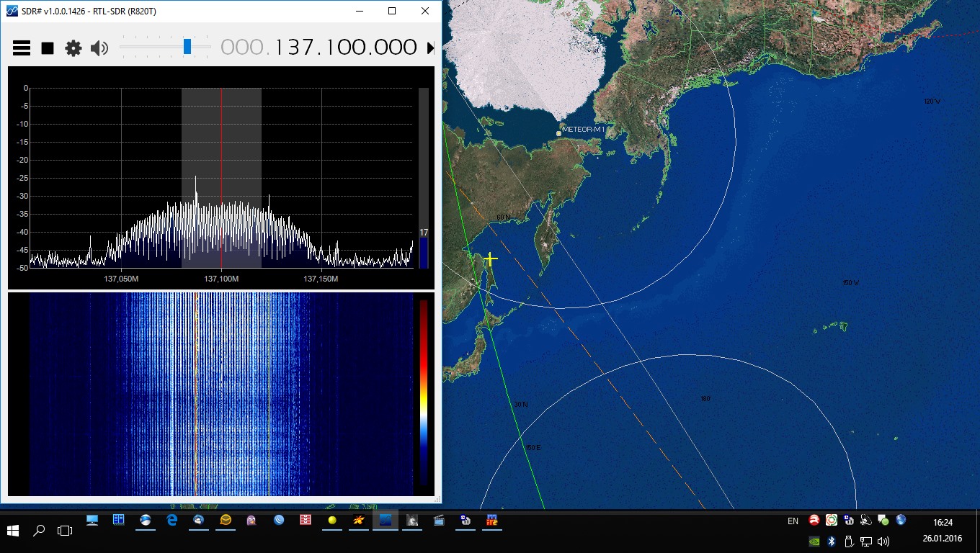Open the colorful blocks taskbar icon at the end

tap(492, 520)
